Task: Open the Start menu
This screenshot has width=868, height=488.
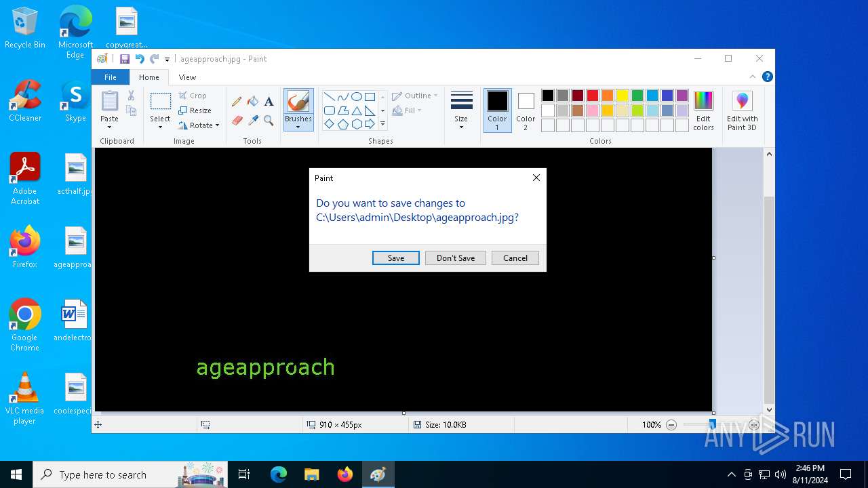Action: point(16,474)
